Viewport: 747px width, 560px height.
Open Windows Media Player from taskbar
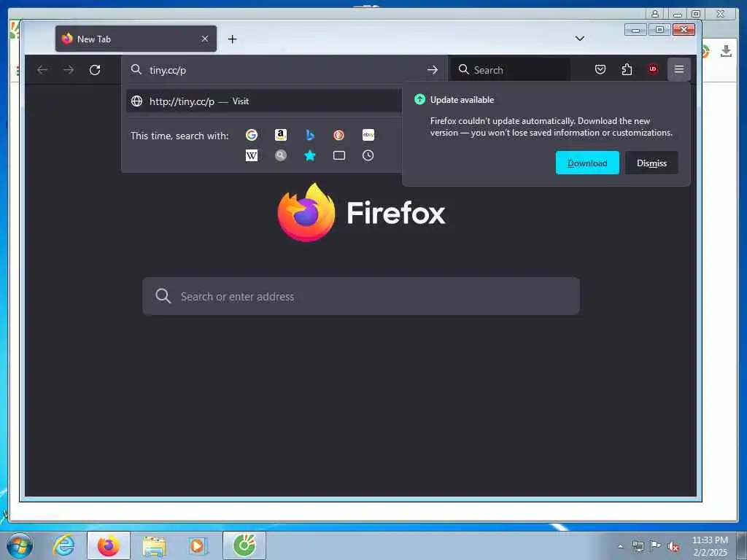[x=198, y=545]
